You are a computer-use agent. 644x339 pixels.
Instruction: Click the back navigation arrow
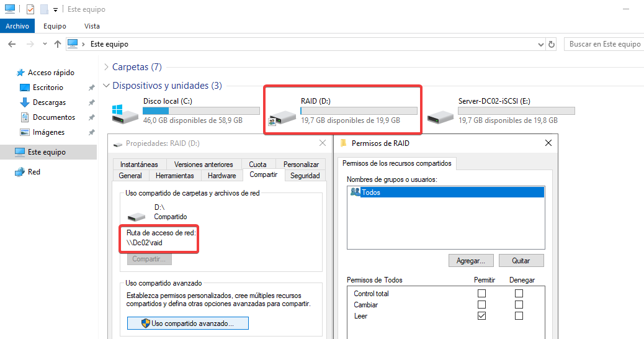click(12, 44)
